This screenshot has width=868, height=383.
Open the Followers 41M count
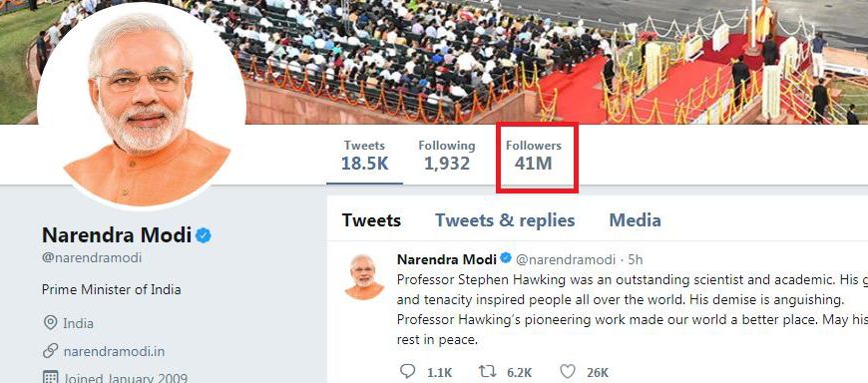click(x=534, y=155)
